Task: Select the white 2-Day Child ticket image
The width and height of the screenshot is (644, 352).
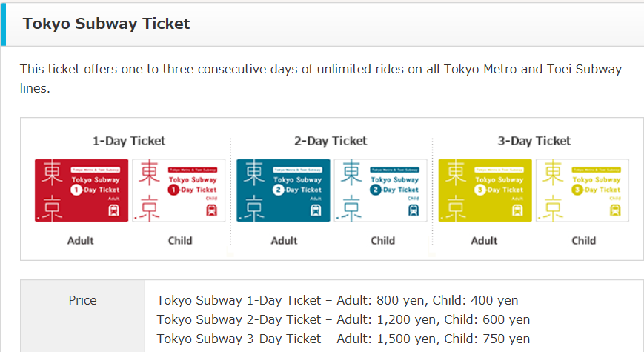Action: pos(381,190)
